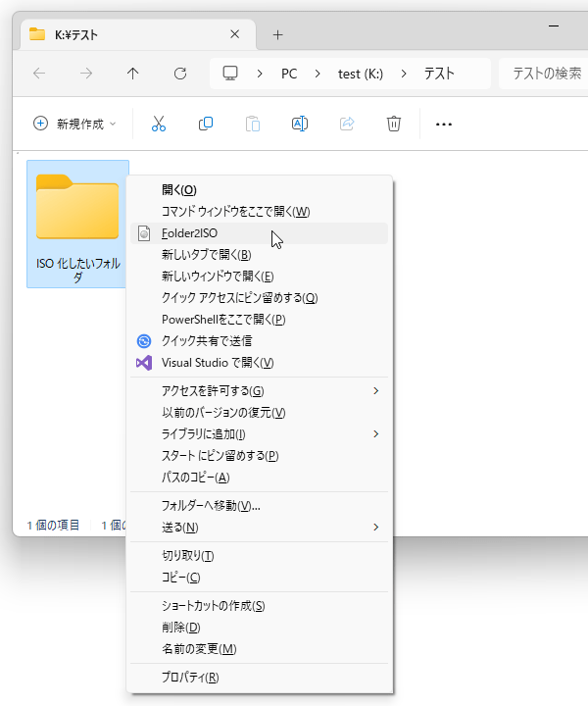Click the Delete trash can icon
Screen dimensions: 588x706
click(394, 124)
